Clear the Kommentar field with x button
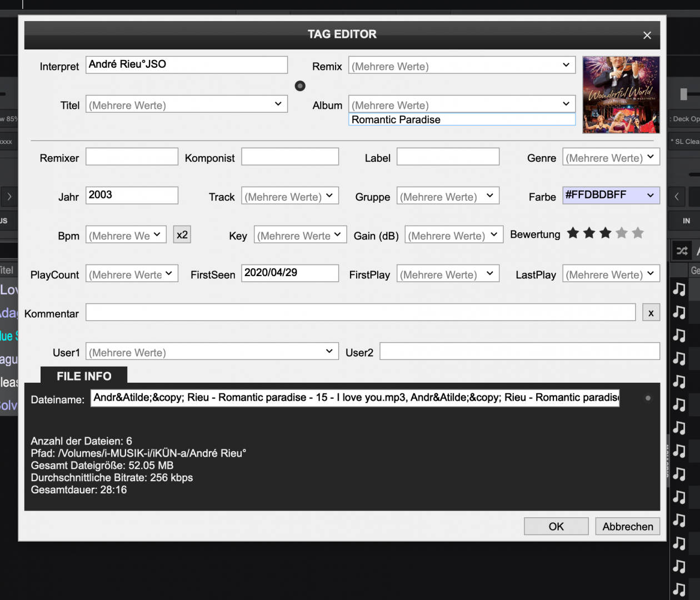This screenshot has width=700, height=600. coord(651,313)
